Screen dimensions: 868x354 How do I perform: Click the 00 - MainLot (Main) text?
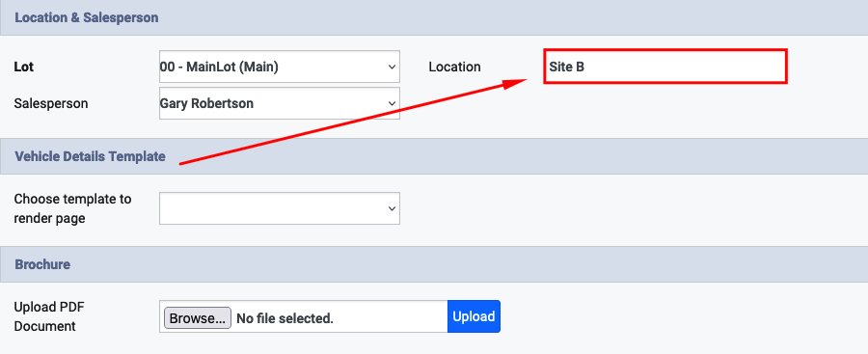pyautogui.click(x=219, y=67)
